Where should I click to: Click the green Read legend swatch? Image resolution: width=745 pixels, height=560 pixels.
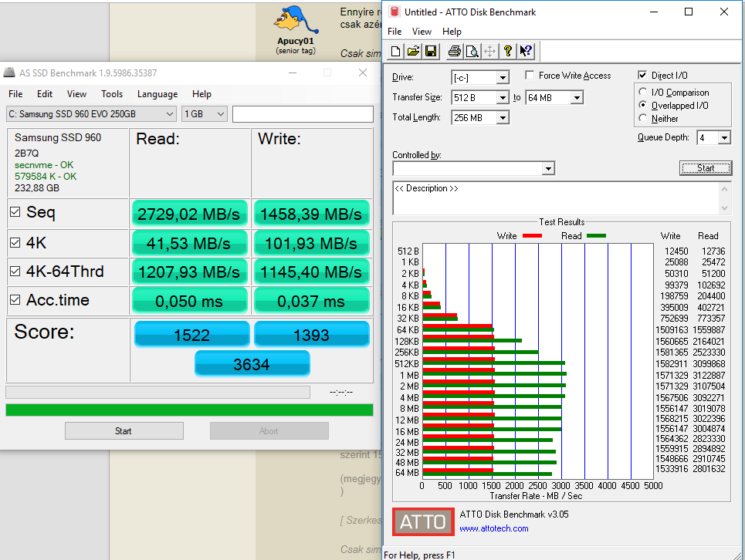point(596,236)
